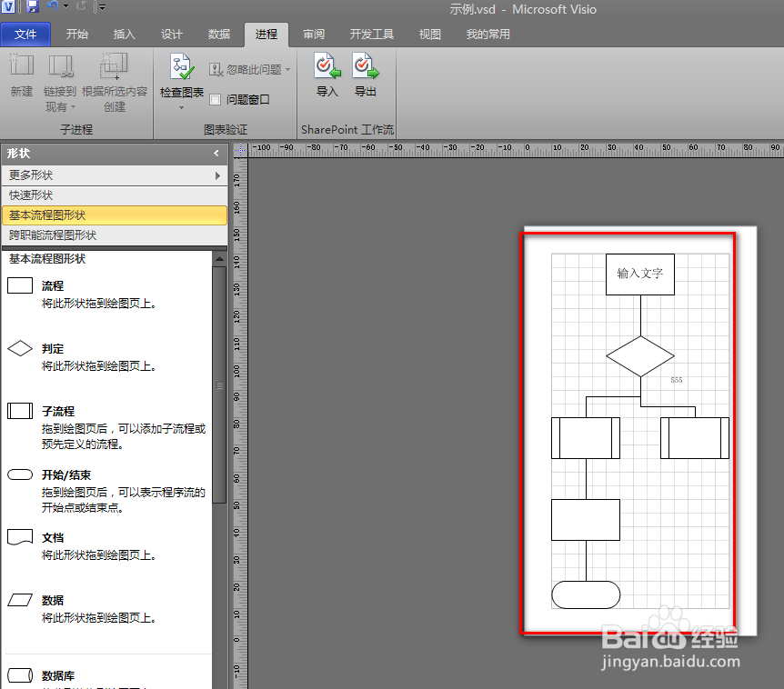Select the 判定 diamond shape icon
Viewport: 784px width, 689px height.
(20, 348)
